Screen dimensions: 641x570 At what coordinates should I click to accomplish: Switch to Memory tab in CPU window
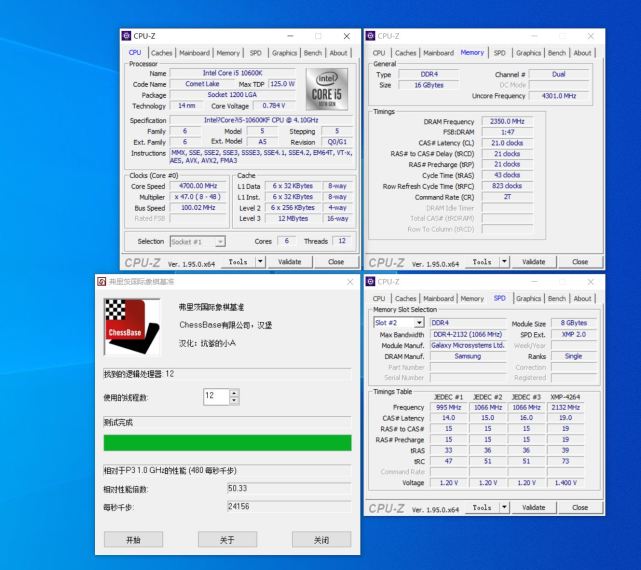(228, 53)
